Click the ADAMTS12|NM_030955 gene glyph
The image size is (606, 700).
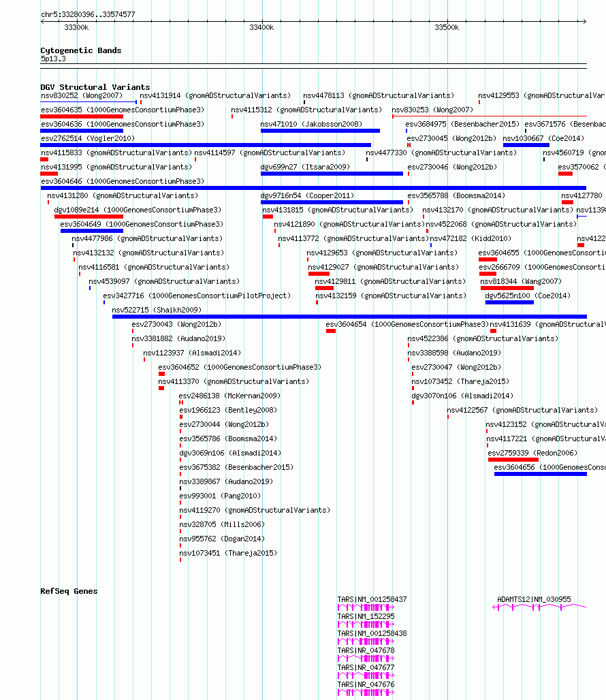pyautogui.click(x=539, y=607)
